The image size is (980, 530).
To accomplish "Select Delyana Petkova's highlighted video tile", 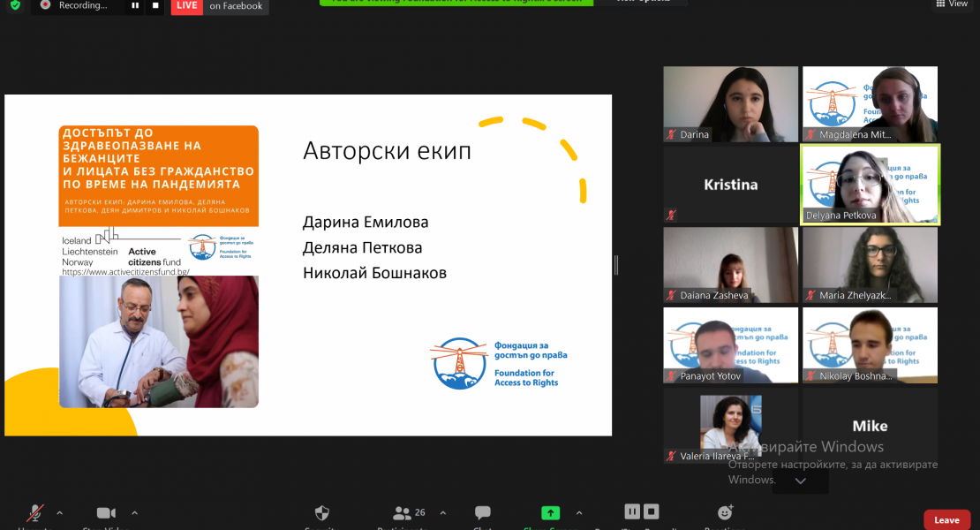I will [870, 185].
